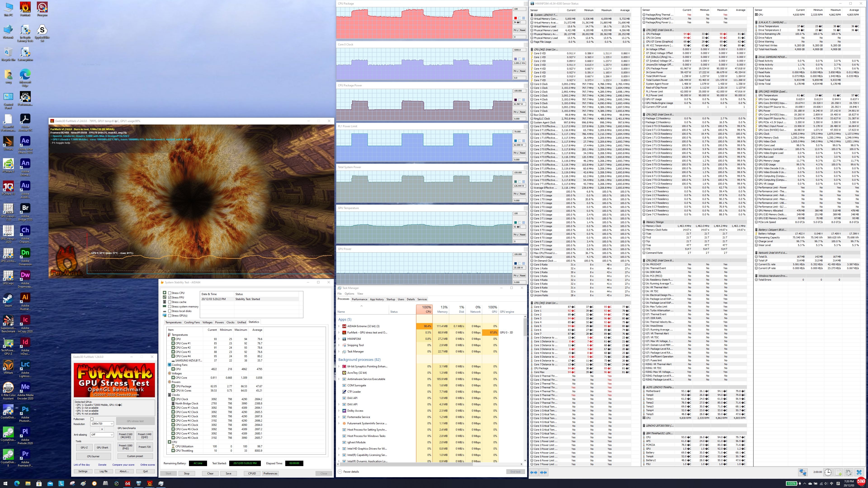Open LatencyMon desktop icon

(25, 54)
